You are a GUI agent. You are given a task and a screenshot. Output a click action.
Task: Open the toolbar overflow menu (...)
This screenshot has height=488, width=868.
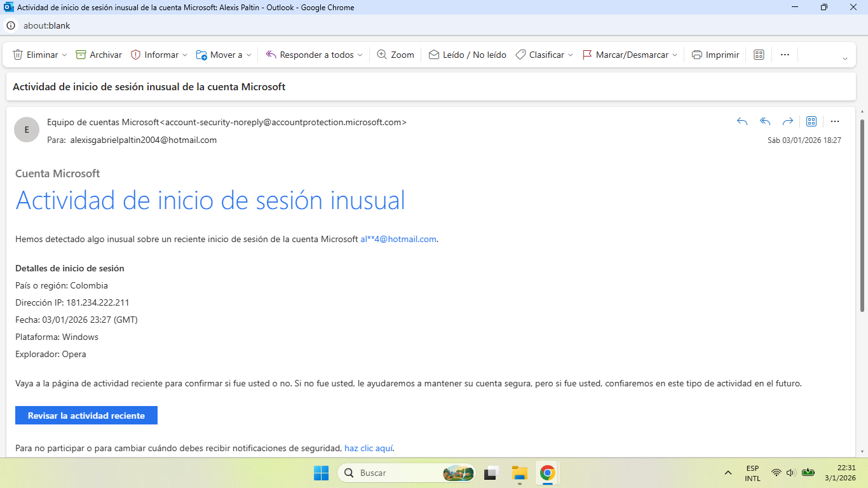point(784,55)
